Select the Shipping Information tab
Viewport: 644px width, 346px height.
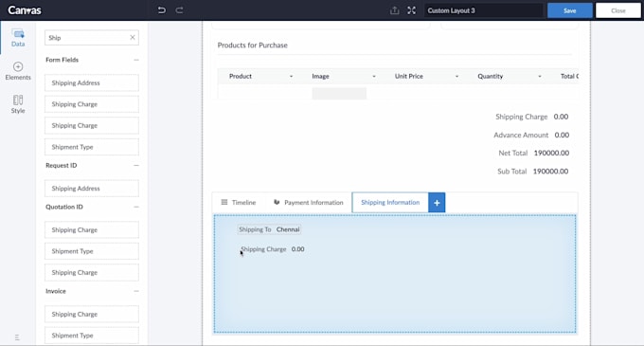[390, 203]
